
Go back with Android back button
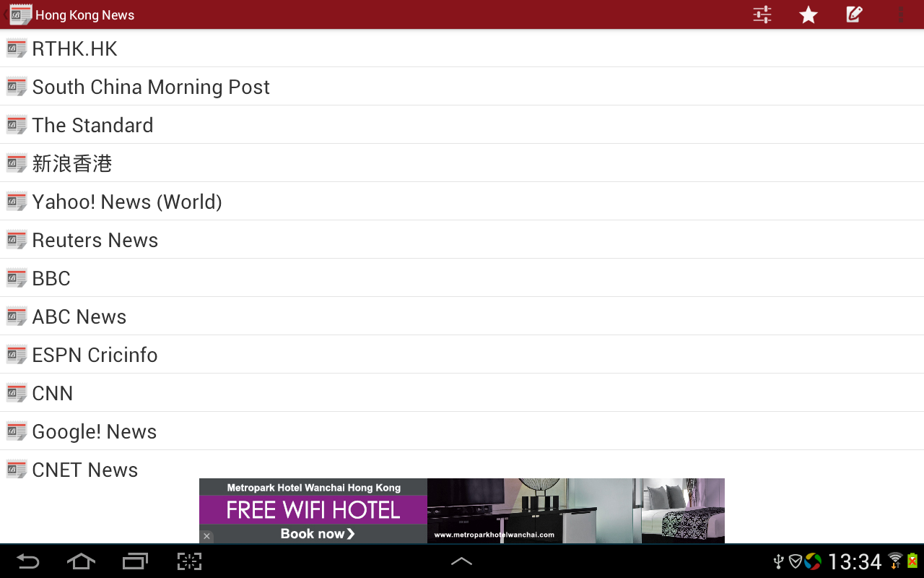28,561
